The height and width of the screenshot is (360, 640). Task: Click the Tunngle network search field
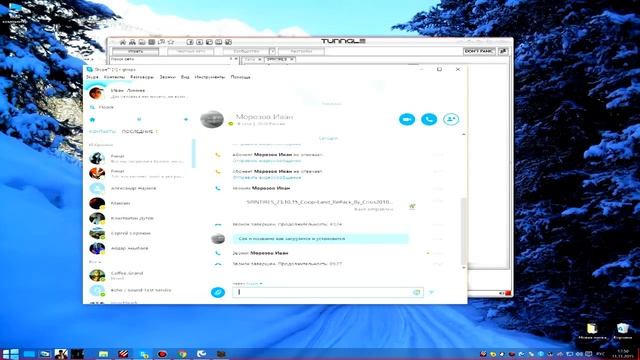pyautogui.click(x=169, y=60)
